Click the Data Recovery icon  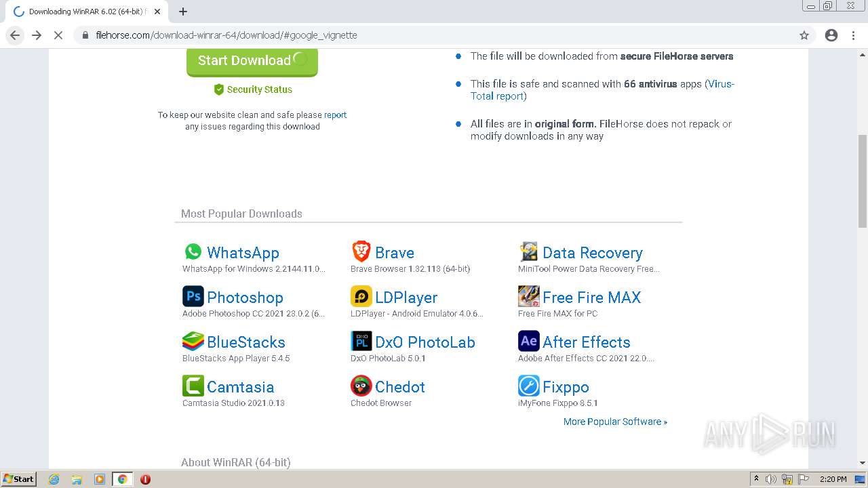click(x=529, y=252)
